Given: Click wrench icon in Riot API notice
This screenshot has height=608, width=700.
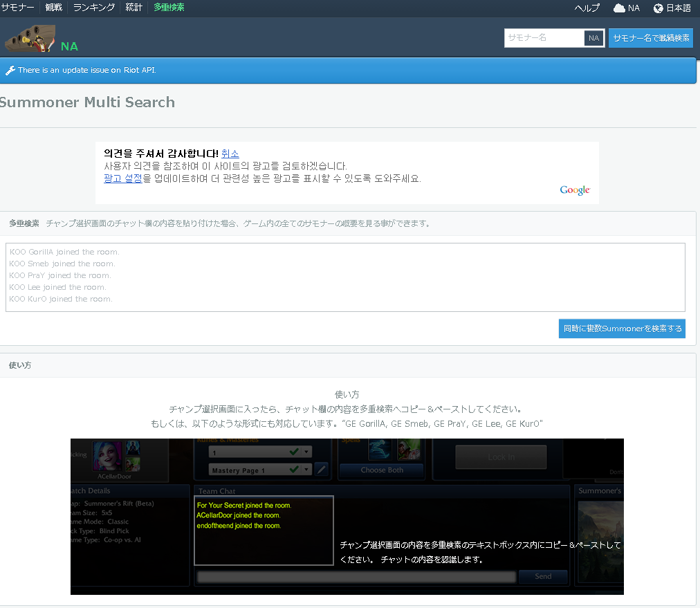Looking at the screenshot, I should 10,70.
